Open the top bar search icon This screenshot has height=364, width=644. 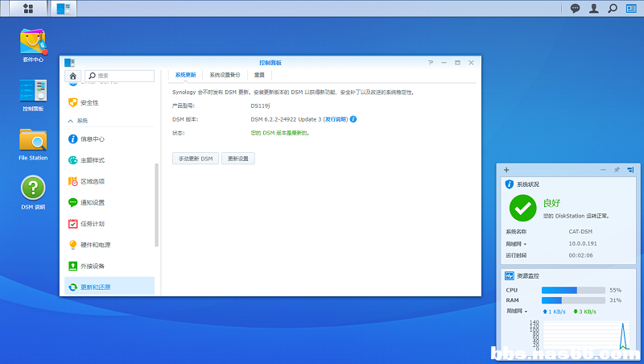613,8
